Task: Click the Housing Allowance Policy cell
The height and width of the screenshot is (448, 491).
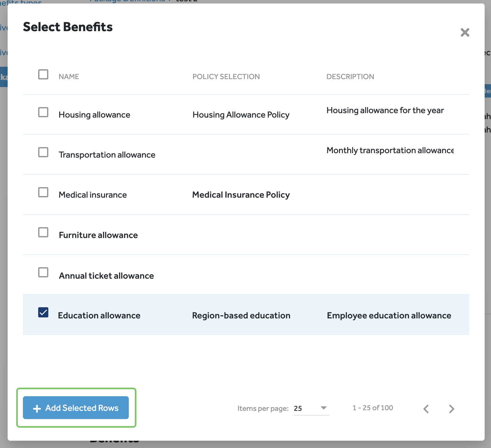Action: [241, 115]
